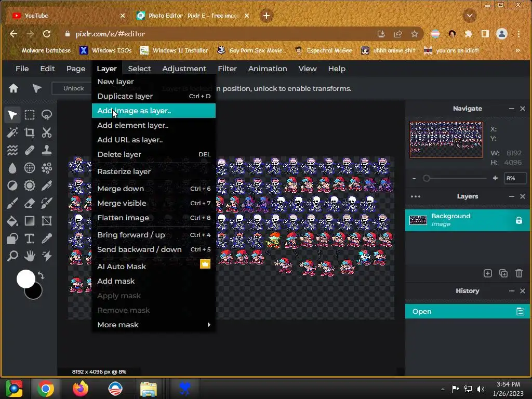Collapse the Layers panel
Screen dimensions: 532x399
(512, 196)
